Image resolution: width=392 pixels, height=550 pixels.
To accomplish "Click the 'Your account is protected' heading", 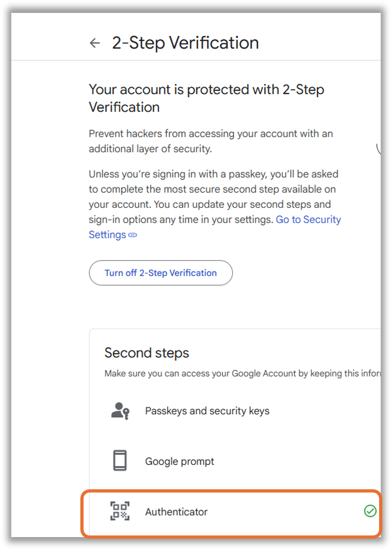I will pos(206,98).
